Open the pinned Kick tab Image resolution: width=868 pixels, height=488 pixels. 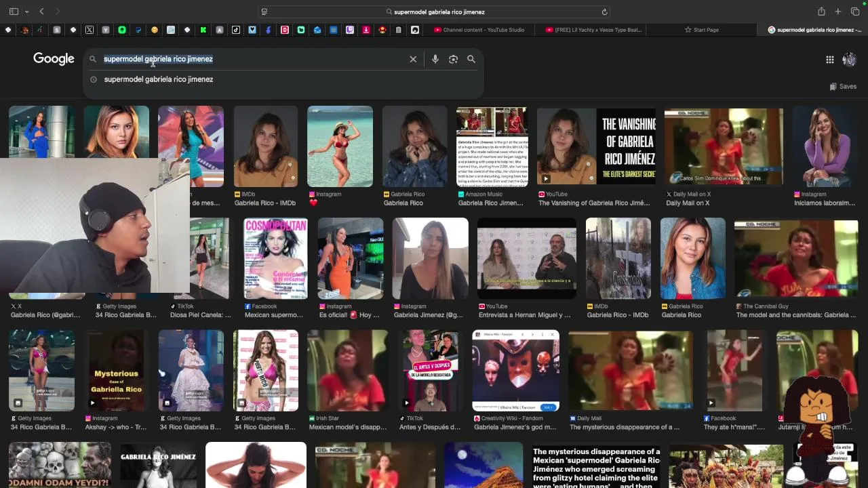(x=203, y=30)
